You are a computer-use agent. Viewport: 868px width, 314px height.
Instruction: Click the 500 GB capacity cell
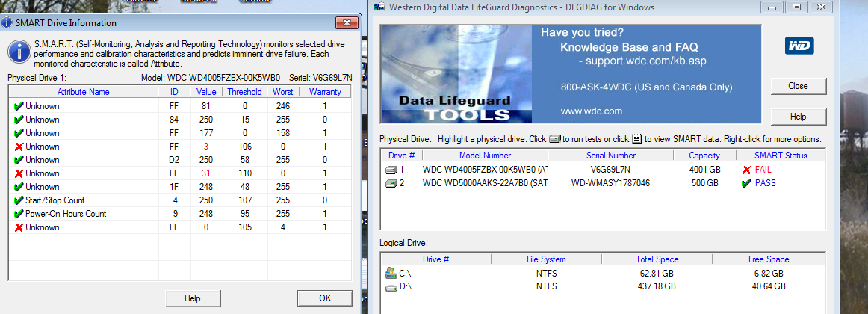704,182
